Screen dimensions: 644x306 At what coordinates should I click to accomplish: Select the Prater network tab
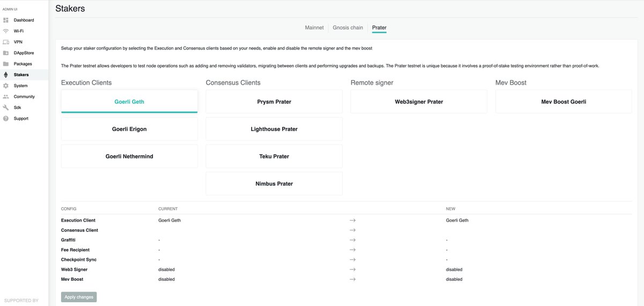[x=379, y=27]
